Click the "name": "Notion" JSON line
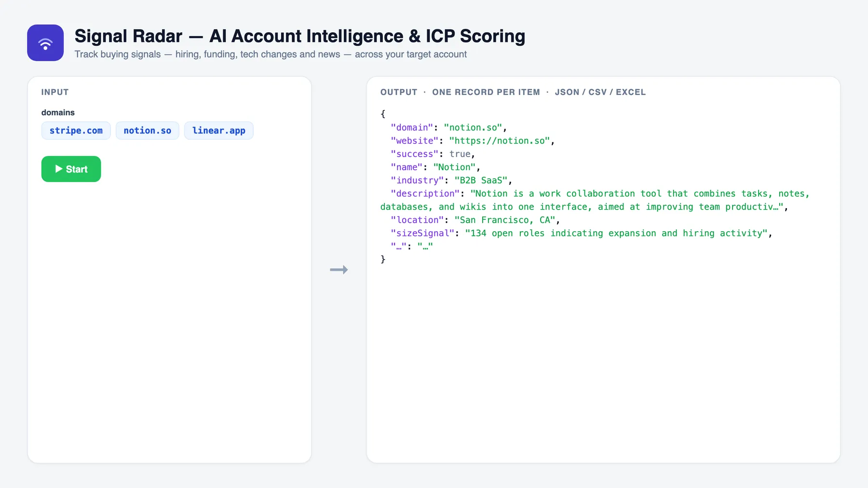The image size is (868, 488). pyautogui.click(x=435, y=167)
